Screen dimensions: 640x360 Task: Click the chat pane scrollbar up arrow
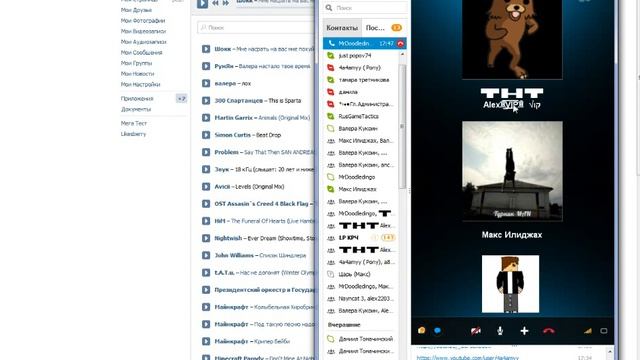[x=610, y=351]
